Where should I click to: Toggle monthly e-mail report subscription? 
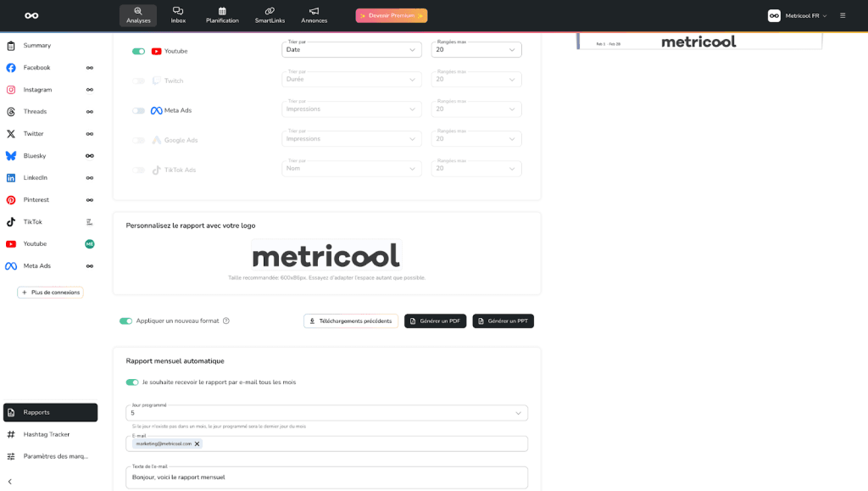coord(132,382)
